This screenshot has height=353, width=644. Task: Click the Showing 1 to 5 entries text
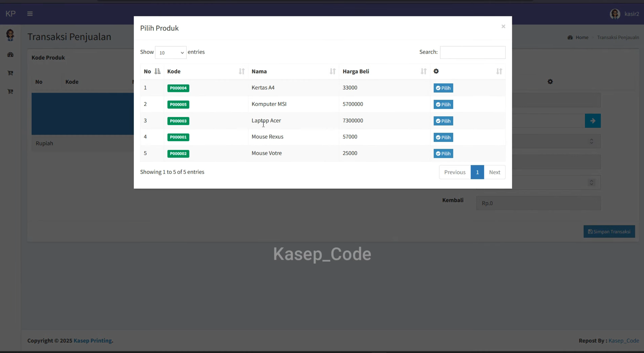click(x=172, y=172)
